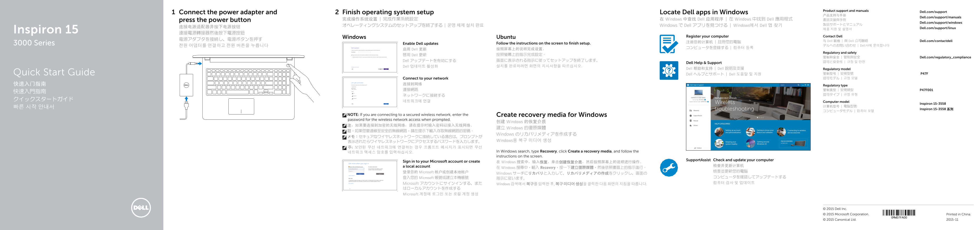980x230 pixels.
Task: Click the Register your computer checkmark icon
Action: pyautogui.click(x=668, y=44)
